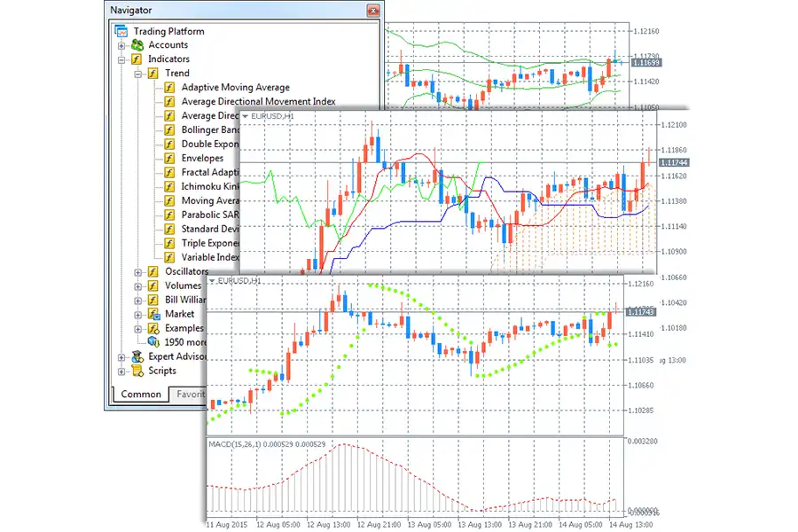
Task: Click the 11 Aug 2015 time axis label
Action: tap(227, 524)
